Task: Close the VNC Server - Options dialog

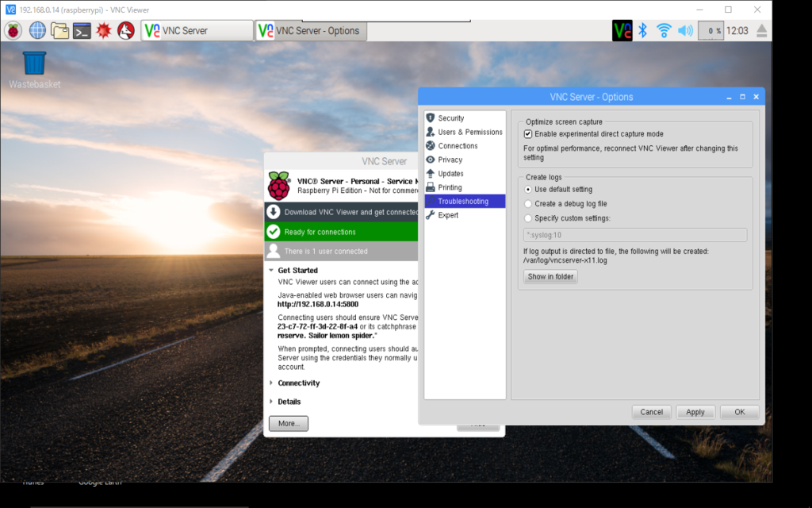Action: (x=756, y=97)
